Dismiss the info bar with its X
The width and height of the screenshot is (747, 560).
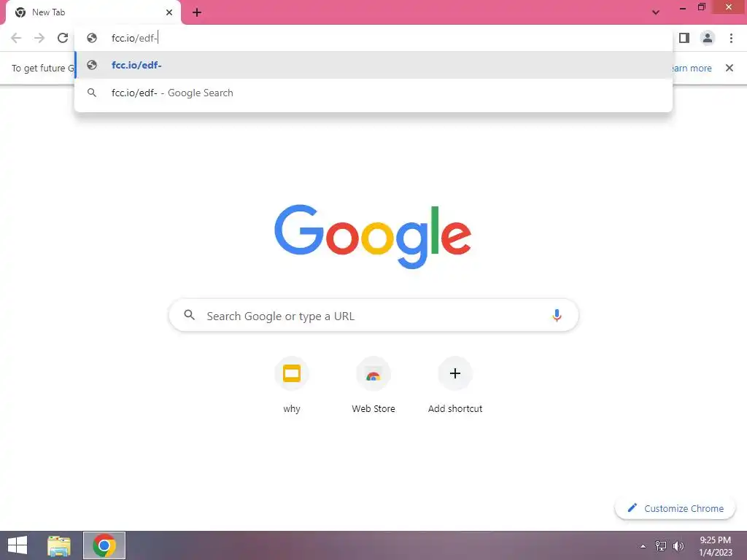point(729,68)
